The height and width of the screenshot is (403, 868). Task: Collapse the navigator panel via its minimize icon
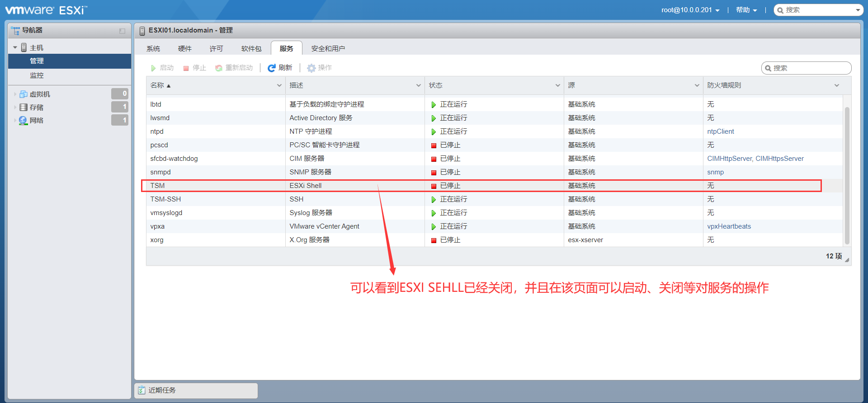coord(122,31)
